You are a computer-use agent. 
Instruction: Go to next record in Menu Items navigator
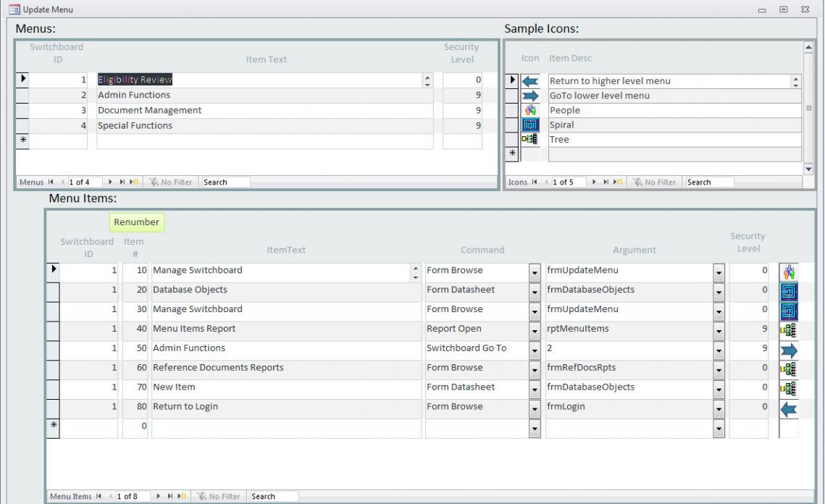[x=158, y=496]
